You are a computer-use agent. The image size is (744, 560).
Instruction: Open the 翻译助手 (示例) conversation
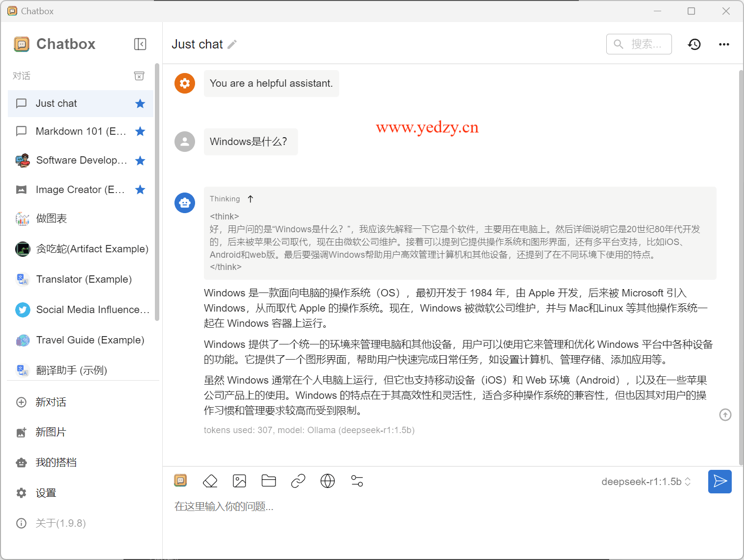pyautogui.click(x=80, y=370)
